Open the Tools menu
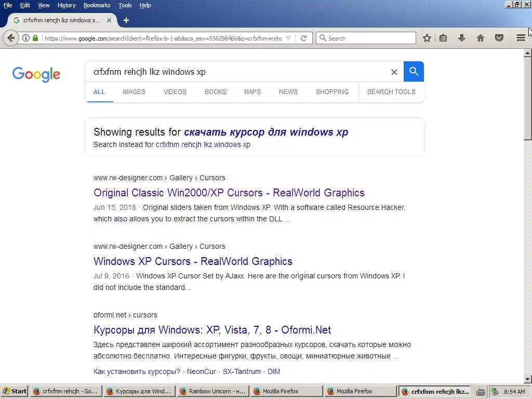 125,5
